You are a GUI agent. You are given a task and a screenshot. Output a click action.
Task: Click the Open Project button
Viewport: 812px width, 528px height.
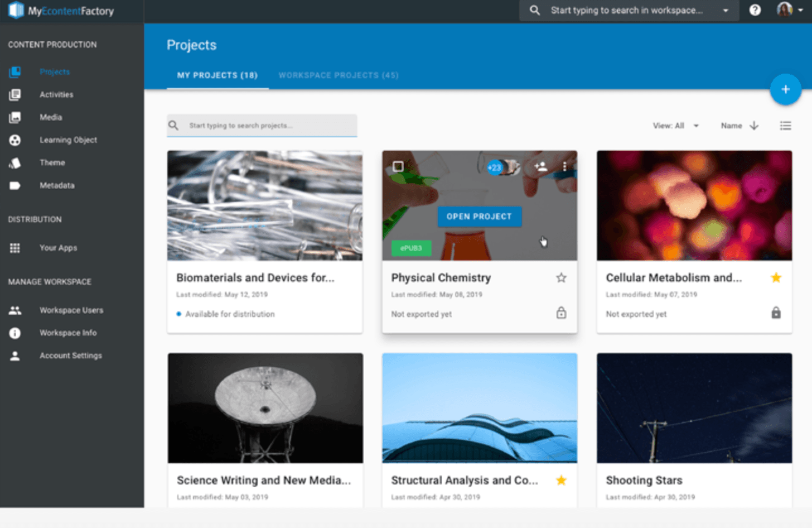(479, 217)
